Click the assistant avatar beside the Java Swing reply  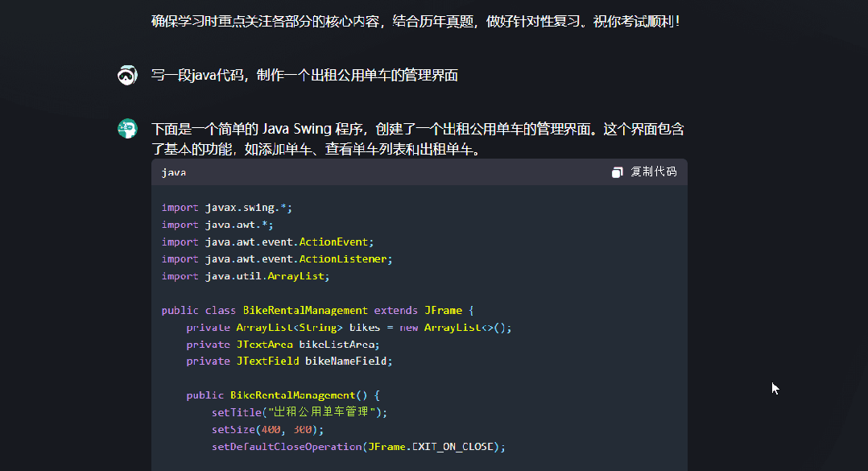[x=127, y=128]
